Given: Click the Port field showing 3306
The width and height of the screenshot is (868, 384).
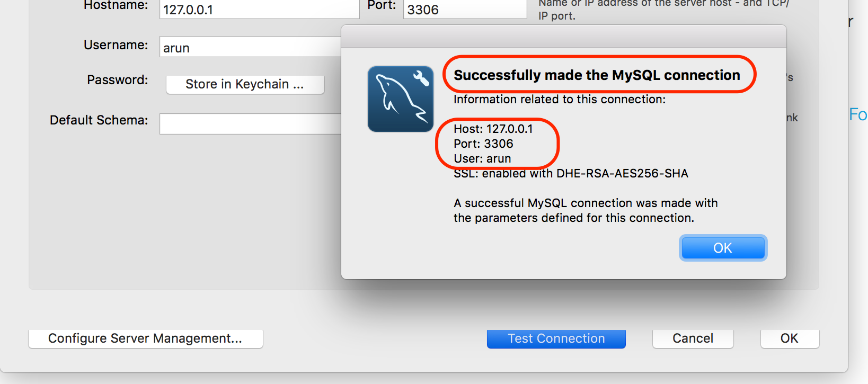Looking at the screenshot, I should pos(464,10).
